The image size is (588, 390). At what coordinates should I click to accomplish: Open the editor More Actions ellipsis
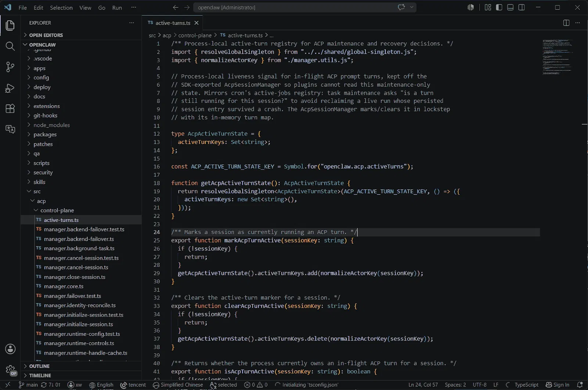pos(578,23)
